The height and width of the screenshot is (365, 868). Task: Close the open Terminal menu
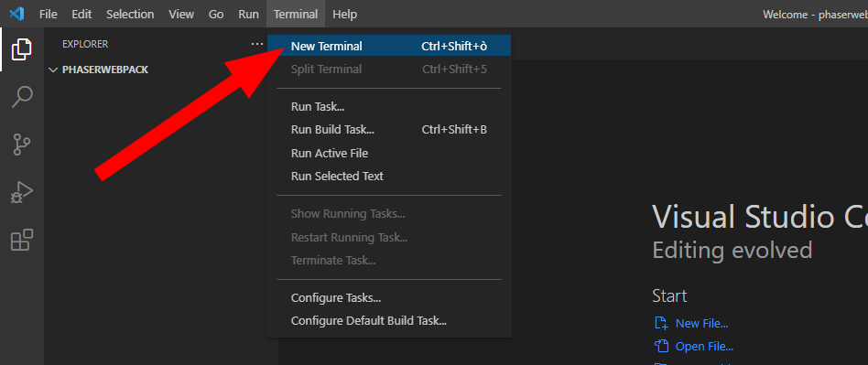(x=296, y=15)
